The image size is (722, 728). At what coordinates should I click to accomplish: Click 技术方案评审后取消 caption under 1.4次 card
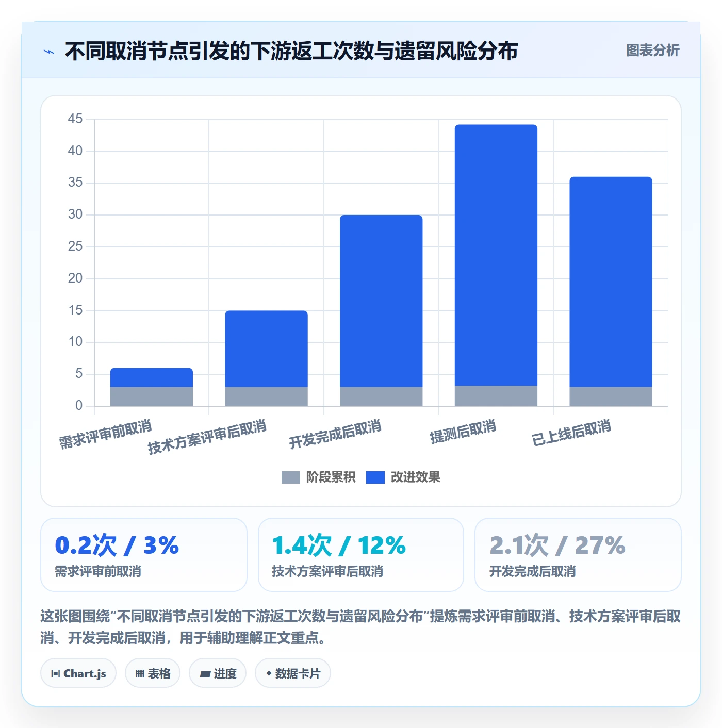(327, 572)
